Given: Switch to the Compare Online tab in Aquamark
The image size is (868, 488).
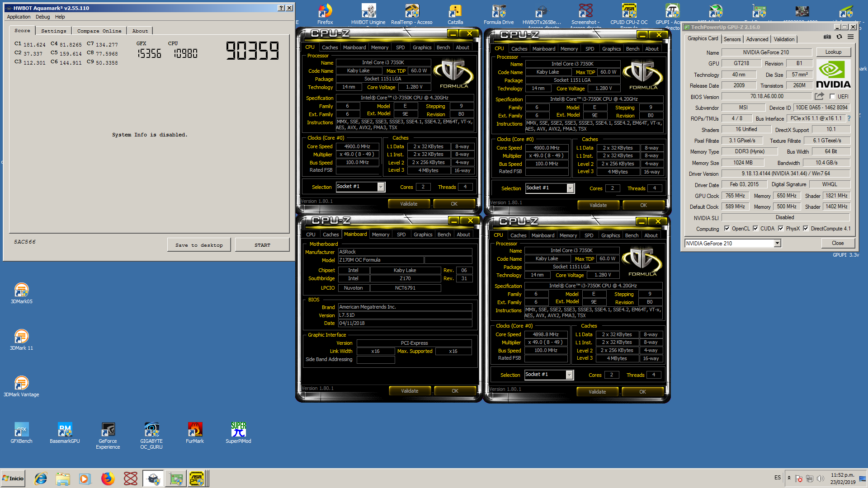Looking at the screenshot, I should click(99, 31).
